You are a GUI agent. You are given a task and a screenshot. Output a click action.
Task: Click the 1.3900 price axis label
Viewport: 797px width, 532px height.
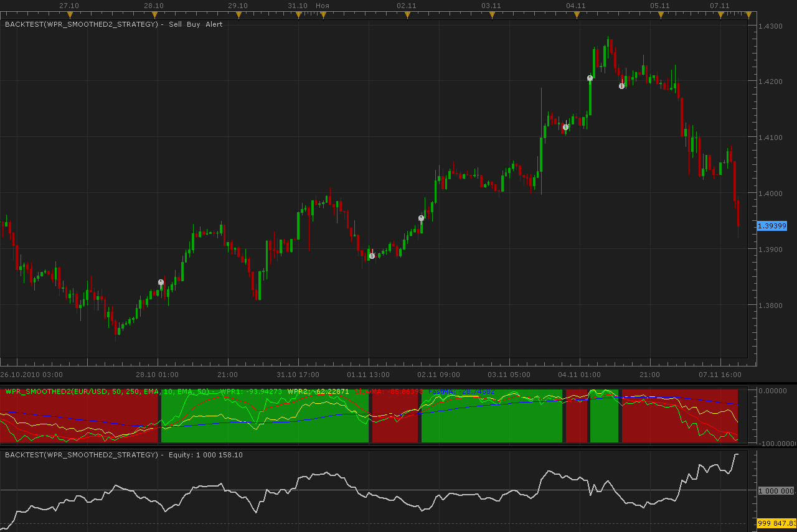[x=771, y=250]
